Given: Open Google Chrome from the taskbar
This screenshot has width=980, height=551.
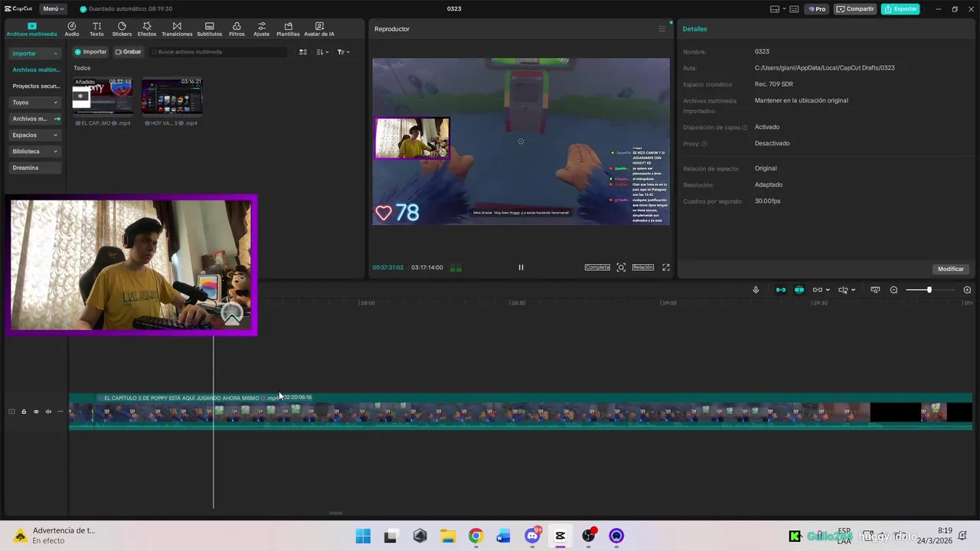Looking at the screenshot, I should pyautogui.click(x=475, y=536).
